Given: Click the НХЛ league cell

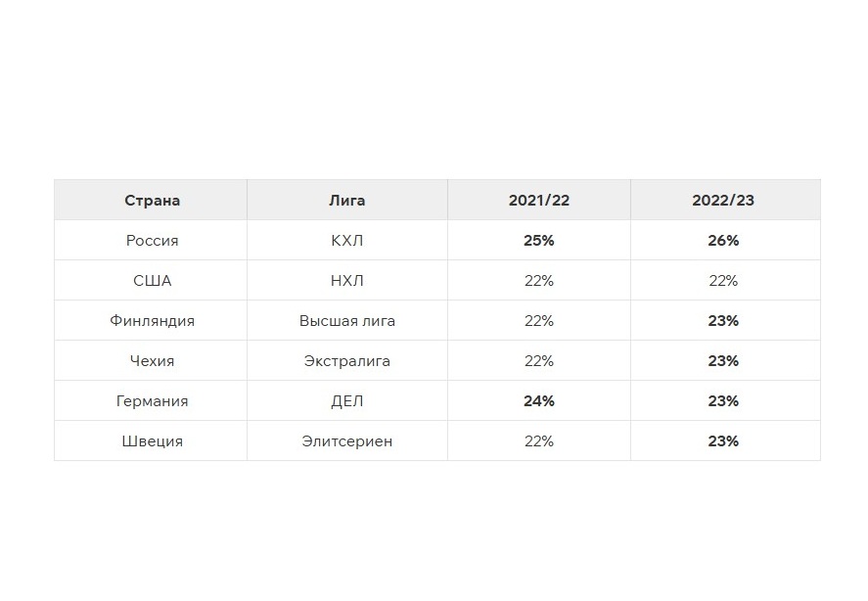Looking at the screenshot, I should coord(347,281).
